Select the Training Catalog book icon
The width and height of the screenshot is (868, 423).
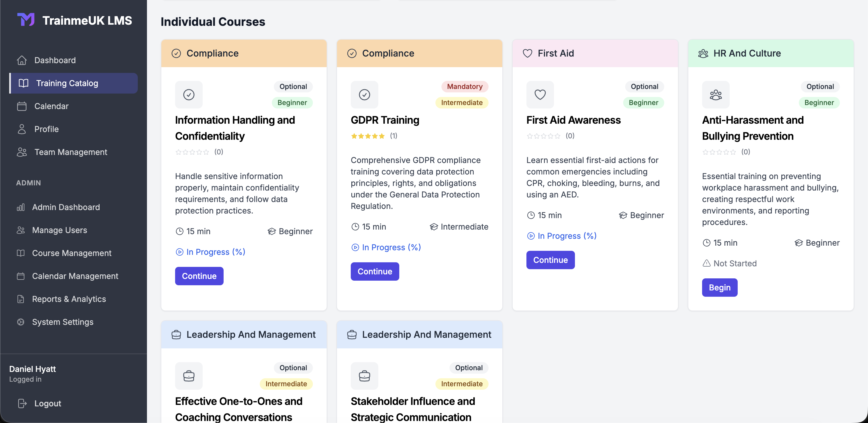(23, 83)
